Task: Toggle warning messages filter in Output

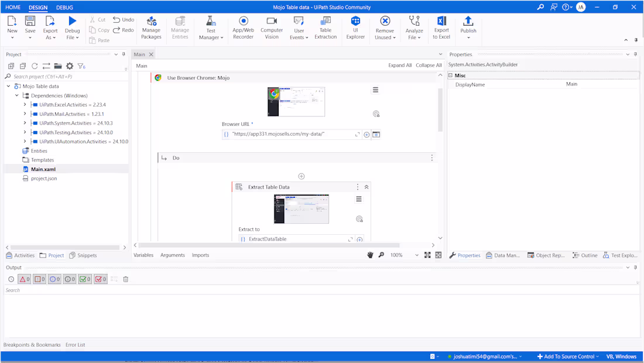Action: pos(39,279)
